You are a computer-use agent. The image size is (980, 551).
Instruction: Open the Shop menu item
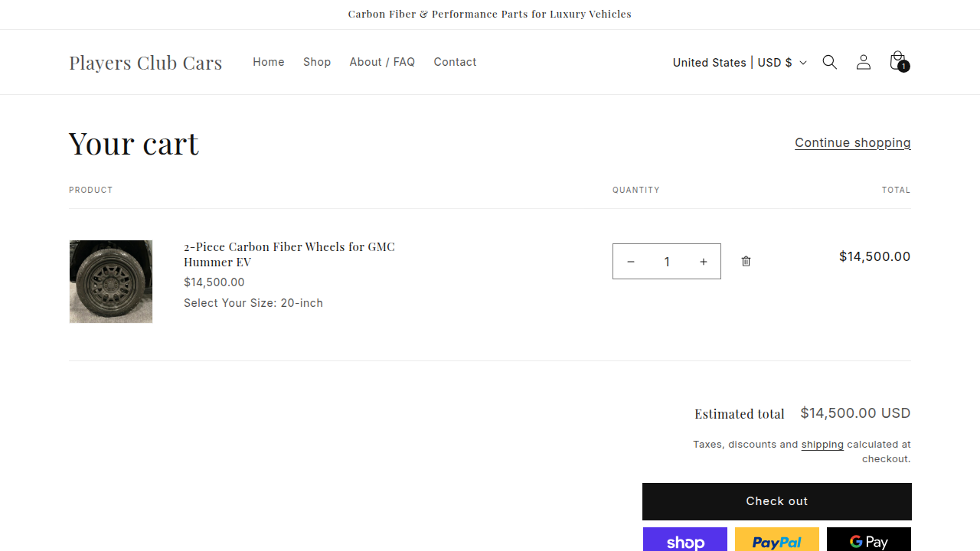click(x=317, y=62)
